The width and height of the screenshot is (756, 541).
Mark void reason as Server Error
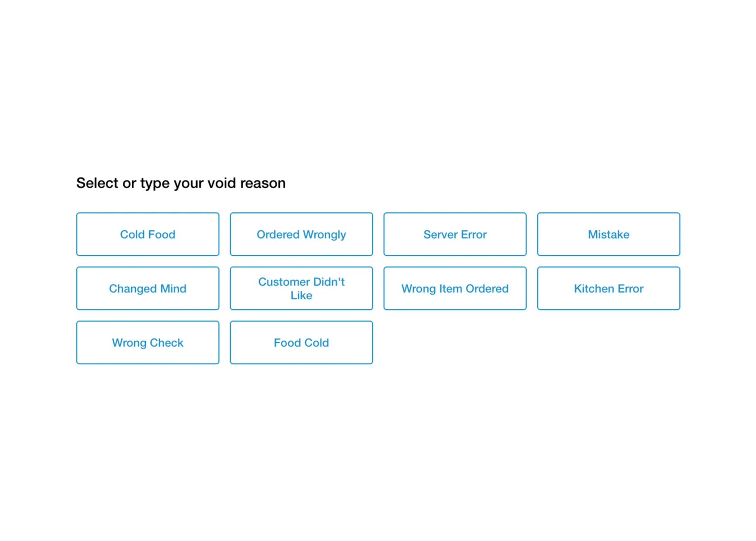coord(455,234)
